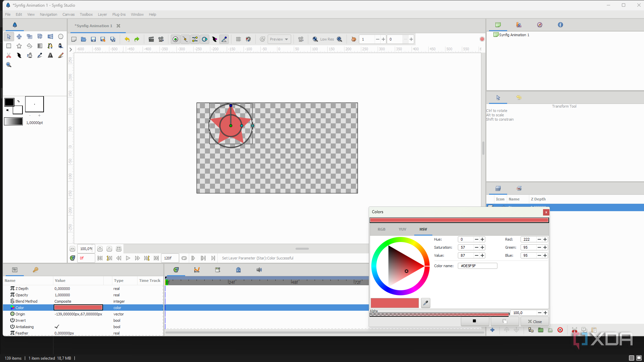Screen dimensions: 644x362
Task: Activate the Zoom magnifier tool in toolbox
Action: pyautogui.click(x=9, y=65)
